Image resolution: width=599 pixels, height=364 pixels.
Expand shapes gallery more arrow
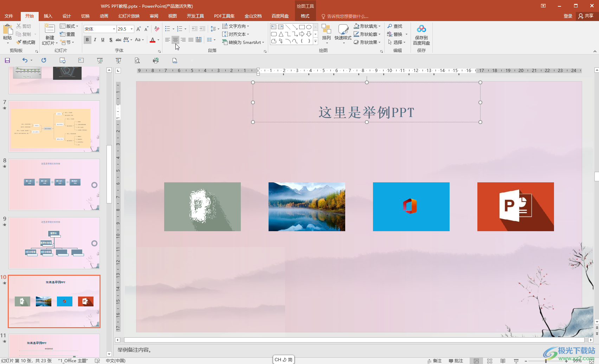click(x=315, y=41)
